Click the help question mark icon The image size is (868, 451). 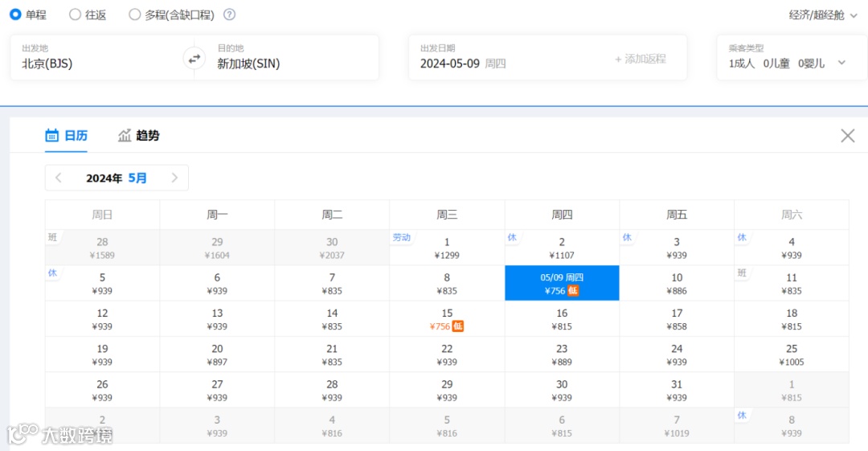(229, 15)
